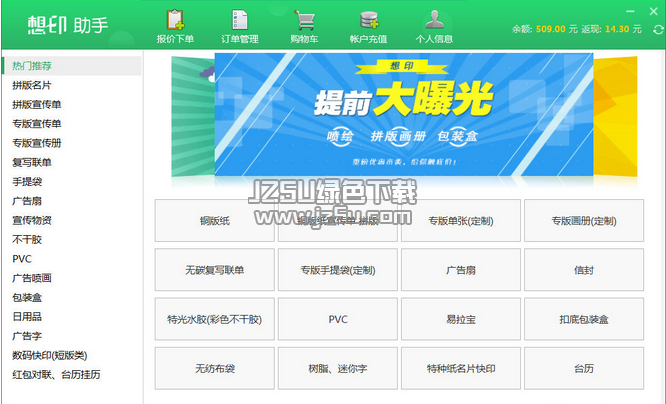Open the 订单管理 order management icon

click(x=240, y=26)
